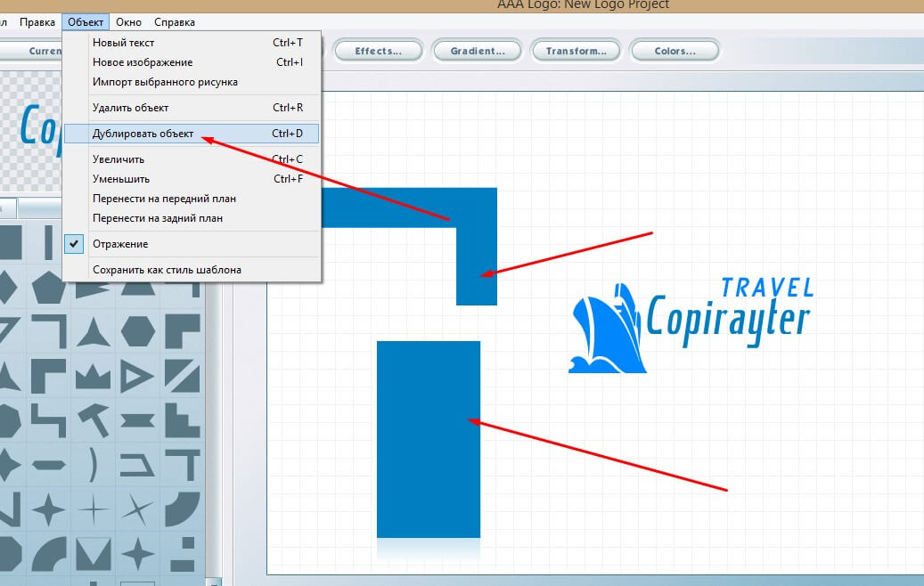
Task: Click the Transform... button
Action: tap(576, 51)
